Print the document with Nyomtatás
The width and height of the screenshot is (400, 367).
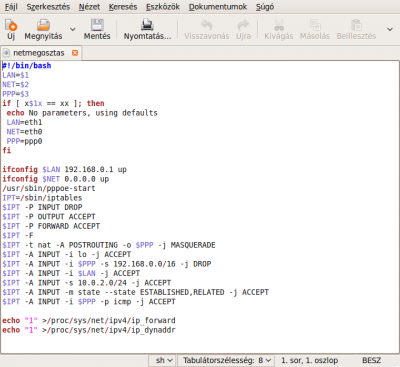(147, 30)
